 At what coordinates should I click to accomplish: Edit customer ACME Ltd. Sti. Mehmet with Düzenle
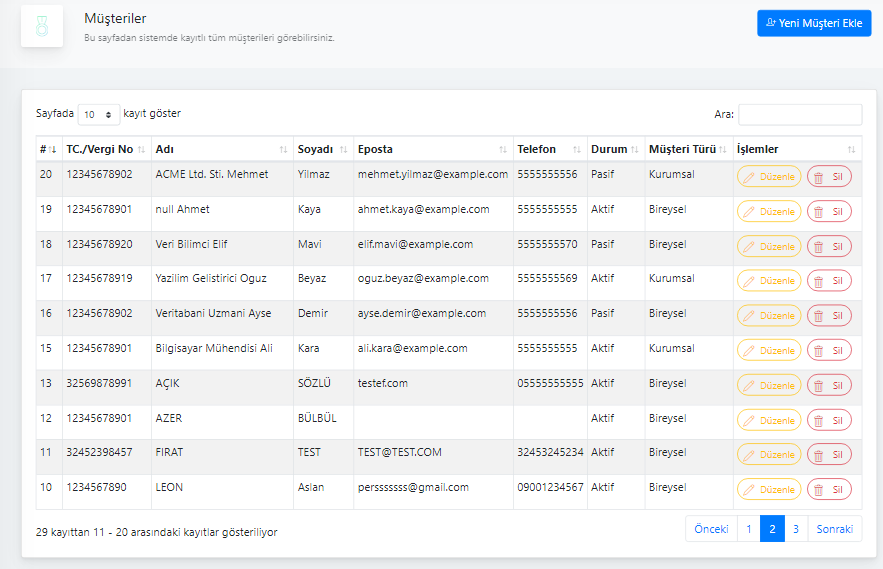(769, 177)
